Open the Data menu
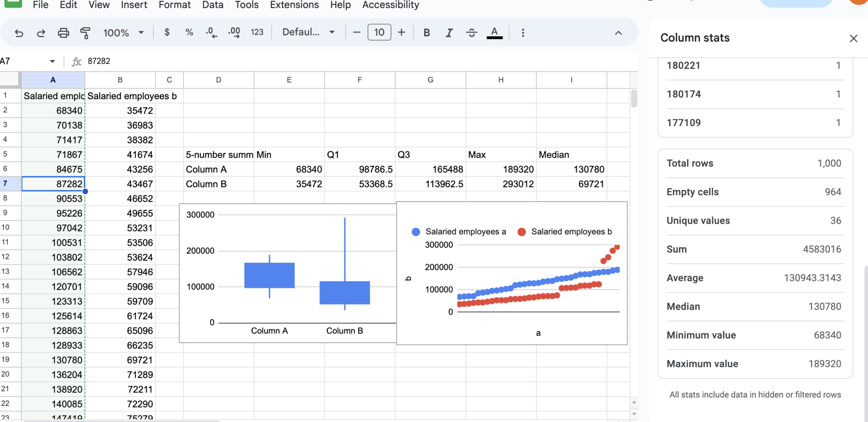Screen dimensions: 868x422 coord(212,5)
